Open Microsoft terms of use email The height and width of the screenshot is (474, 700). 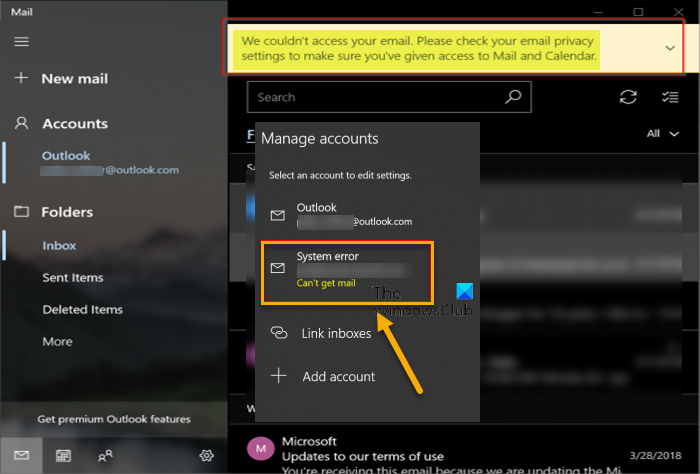464,451
